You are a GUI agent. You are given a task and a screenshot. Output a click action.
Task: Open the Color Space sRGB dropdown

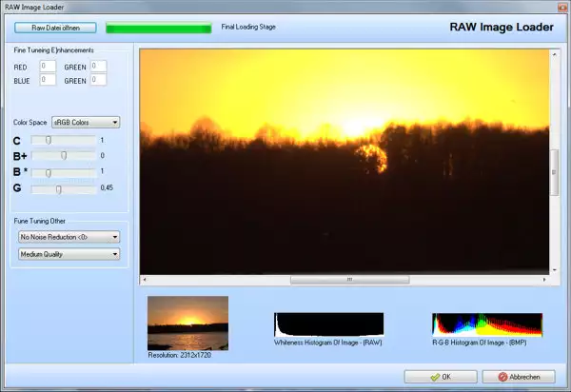[x=85, y=122]
